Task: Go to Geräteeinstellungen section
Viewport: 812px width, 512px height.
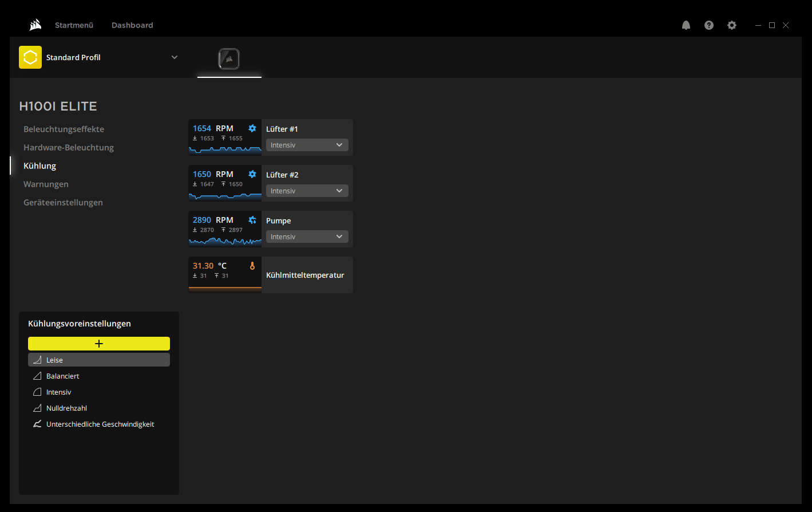Action: click(63, 203)
